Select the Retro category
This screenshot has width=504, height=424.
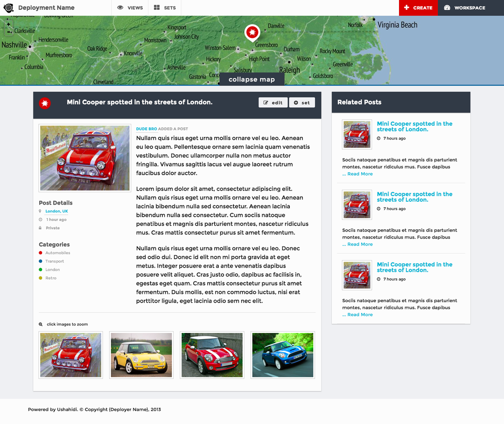[51, 278]
